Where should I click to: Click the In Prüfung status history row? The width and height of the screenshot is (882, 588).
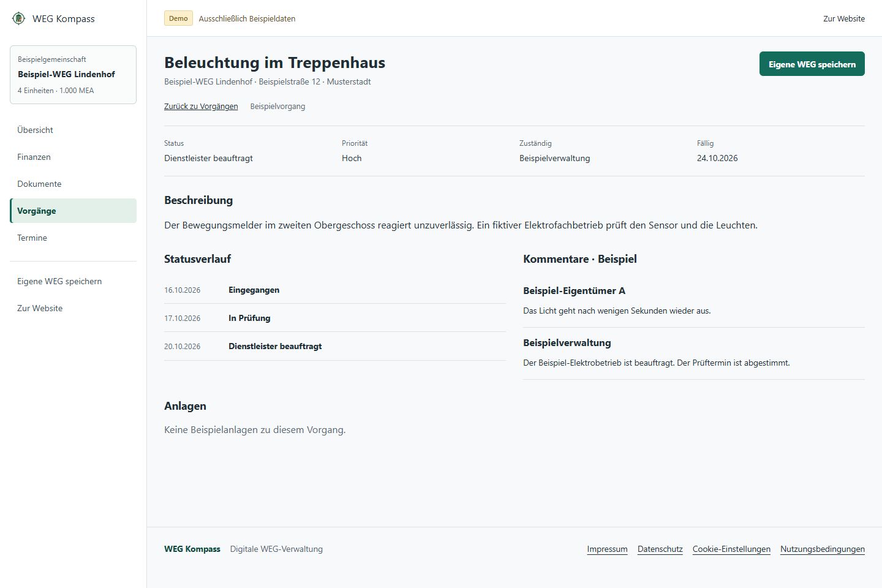point(335,318)
